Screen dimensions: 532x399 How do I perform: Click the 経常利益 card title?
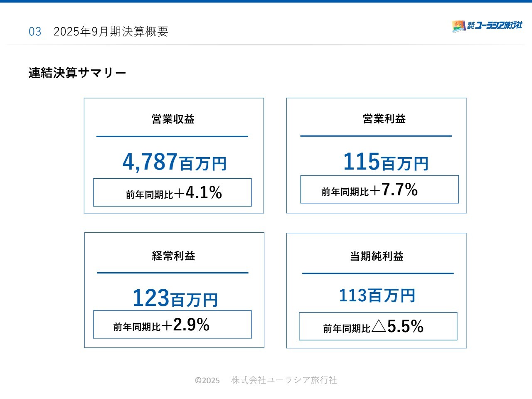point(174,256)
